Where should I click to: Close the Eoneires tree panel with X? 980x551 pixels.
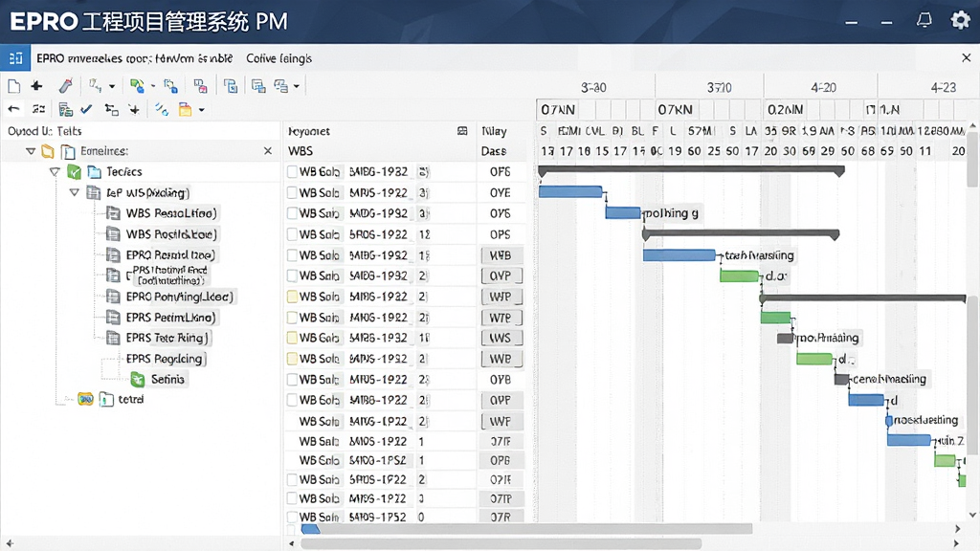pos(268,150)
